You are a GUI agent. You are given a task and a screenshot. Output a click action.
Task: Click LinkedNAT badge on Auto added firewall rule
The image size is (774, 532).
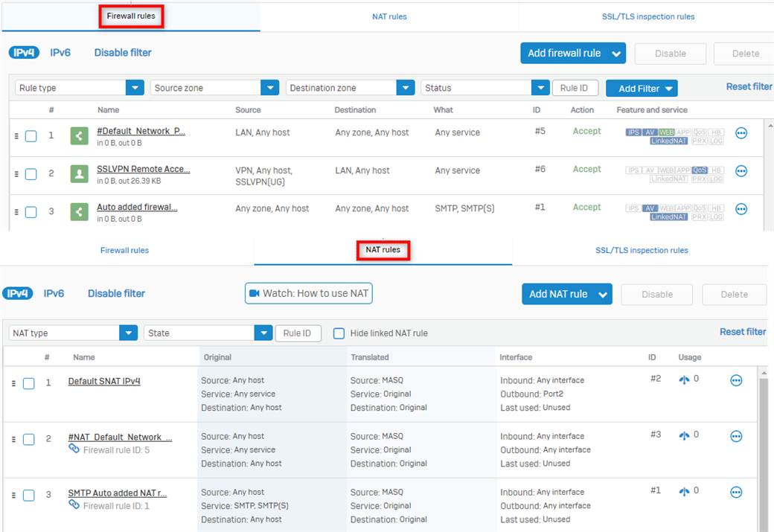(x=668, y=217)
